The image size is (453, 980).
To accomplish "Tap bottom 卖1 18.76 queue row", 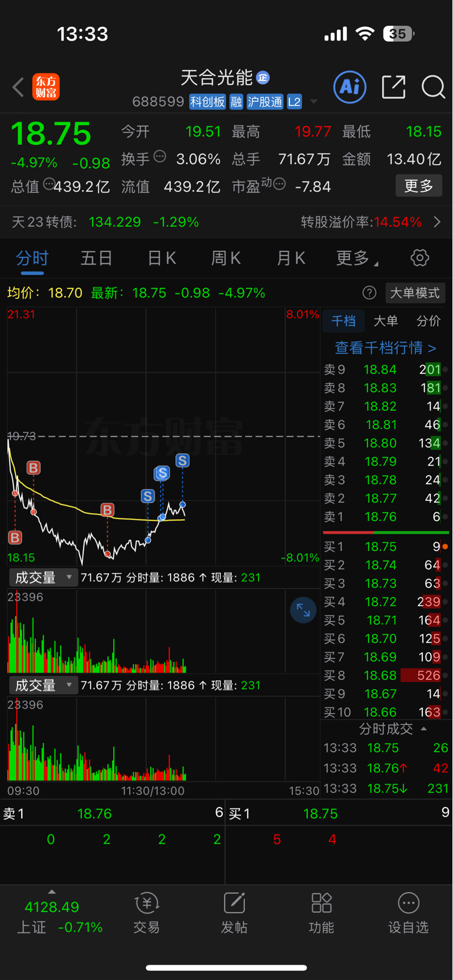I will (113, 813).
